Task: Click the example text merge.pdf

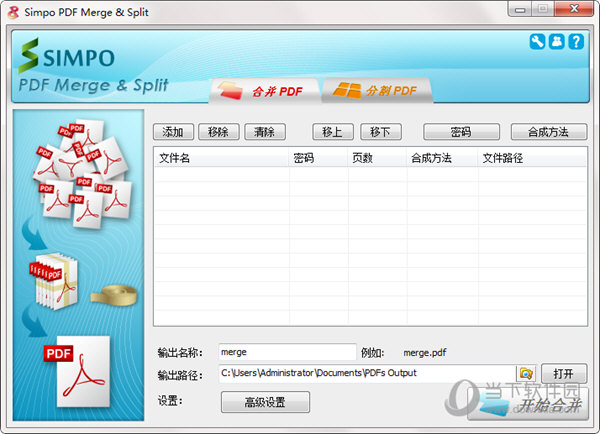Action: tap(425, 352)
